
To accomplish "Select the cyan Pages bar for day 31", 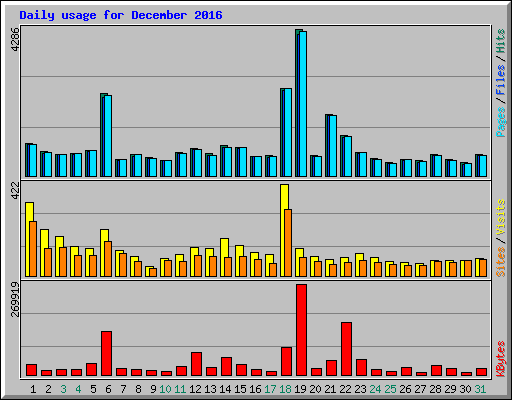I will [483, 166].
